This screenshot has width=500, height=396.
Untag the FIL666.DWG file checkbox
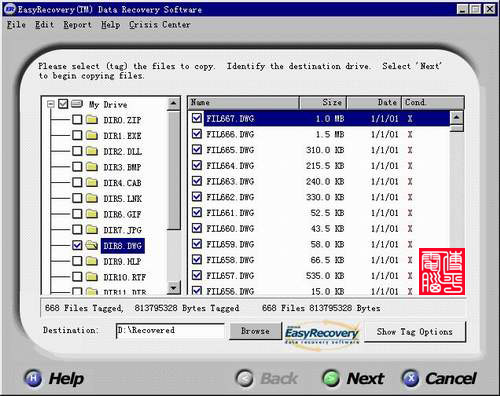197,134
